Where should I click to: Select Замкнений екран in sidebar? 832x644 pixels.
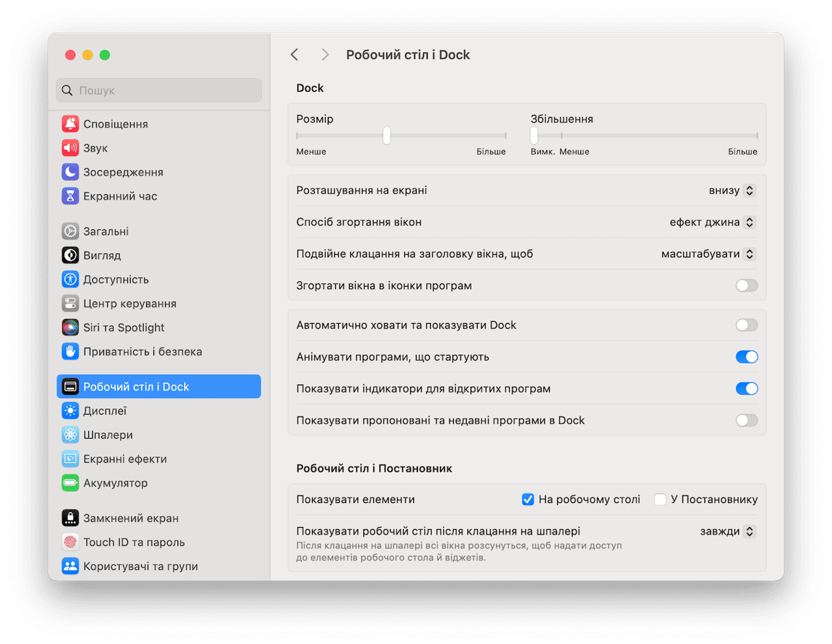click(x=159, y=518)
